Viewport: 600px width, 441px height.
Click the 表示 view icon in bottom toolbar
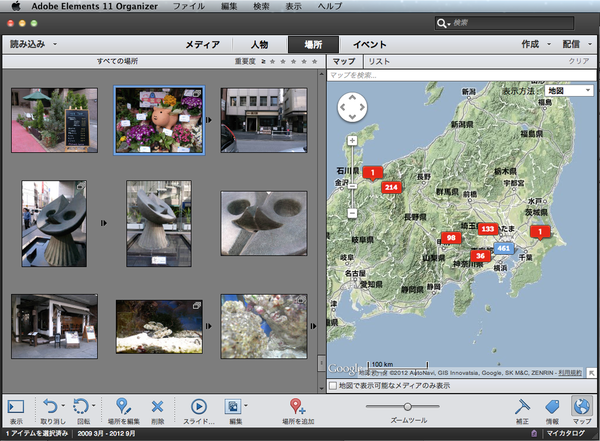click(16, 407)
